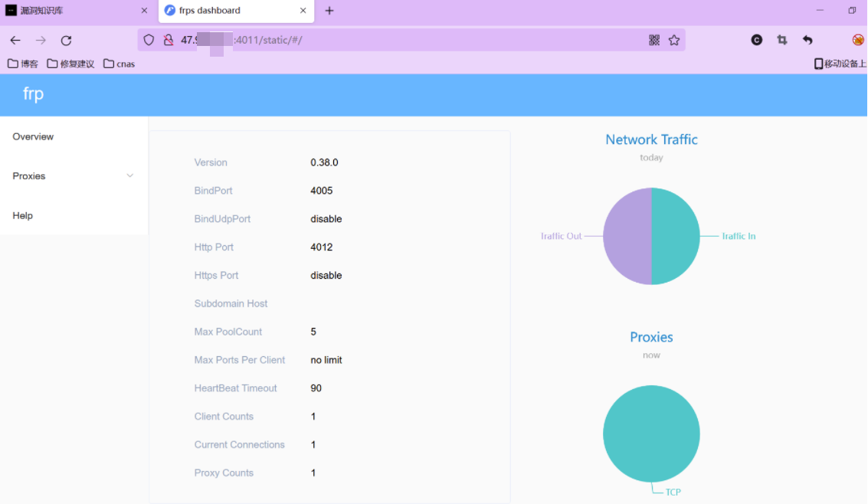Screen dimensions: 868x504
Task: Click the Proxies chart title
Action: coord(651,337)
